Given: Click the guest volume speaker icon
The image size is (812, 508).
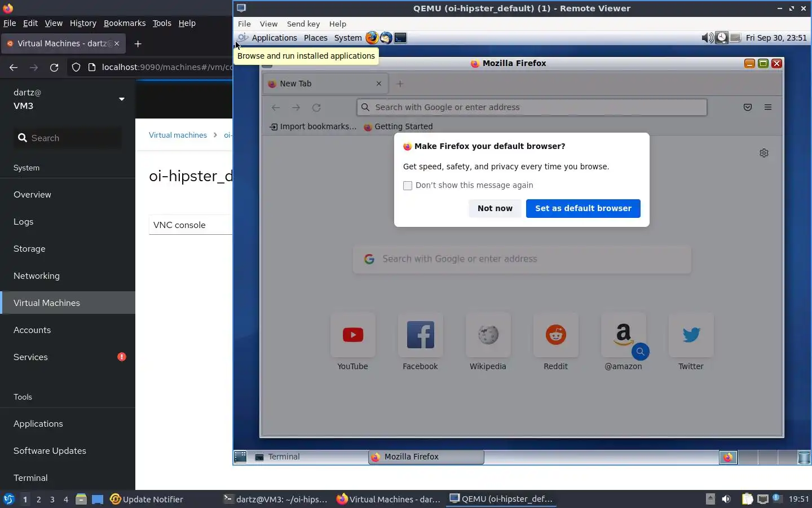Looking at the screenshot, I should tap(707, 38).
